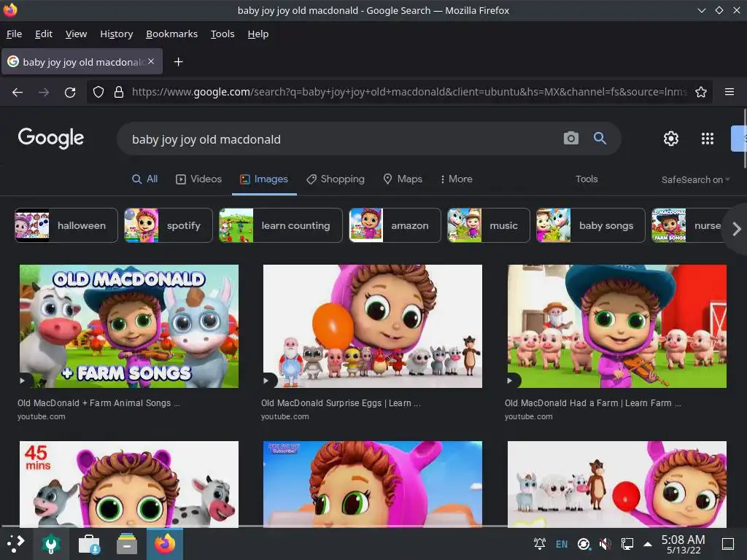Go to Google homepage via the logo
Viewport: 747px width, 560px height.
coord(51,138)
